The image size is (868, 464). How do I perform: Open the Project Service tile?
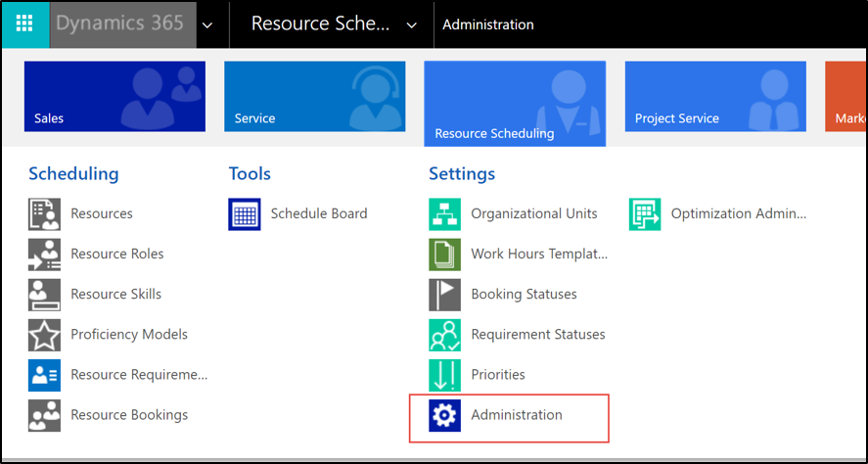click(715, 96)
